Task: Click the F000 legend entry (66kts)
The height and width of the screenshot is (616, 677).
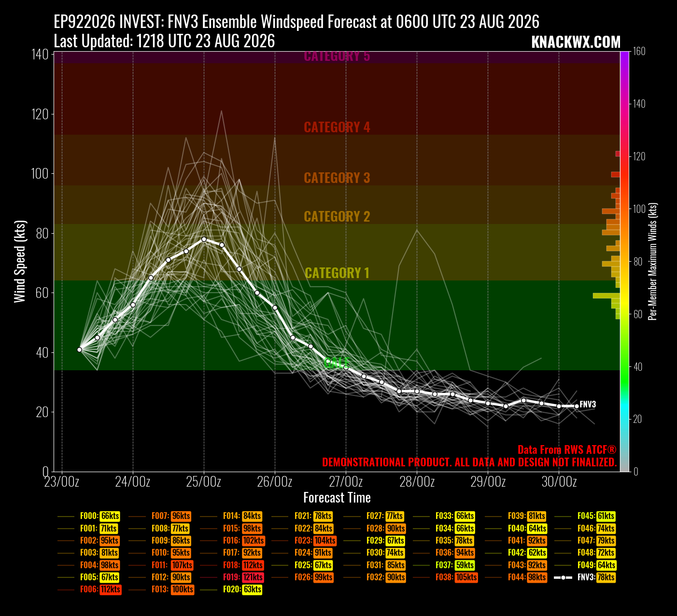Action: click(89, 517)
